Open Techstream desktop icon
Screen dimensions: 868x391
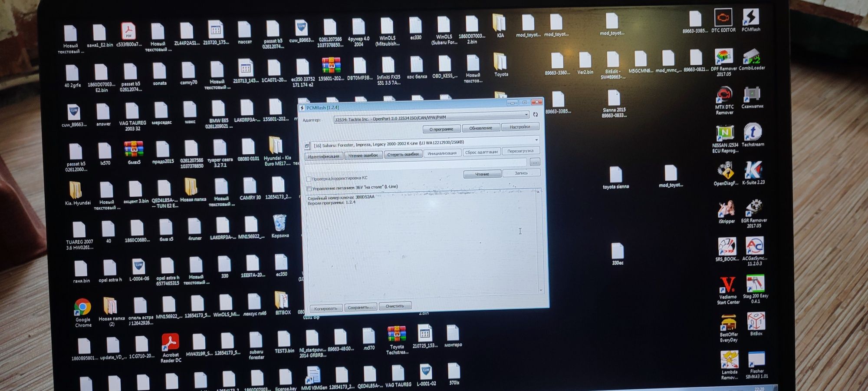(753, 135)
